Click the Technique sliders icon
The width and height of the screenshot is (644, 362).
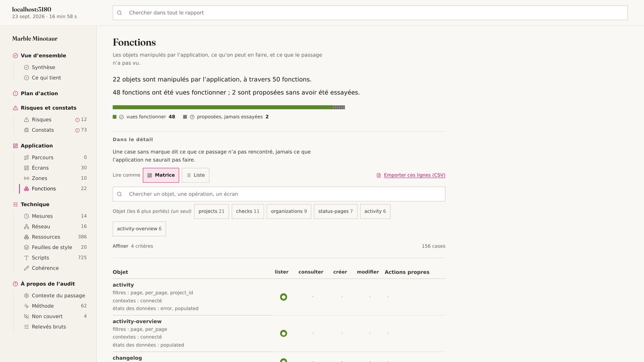coord(15,204)
